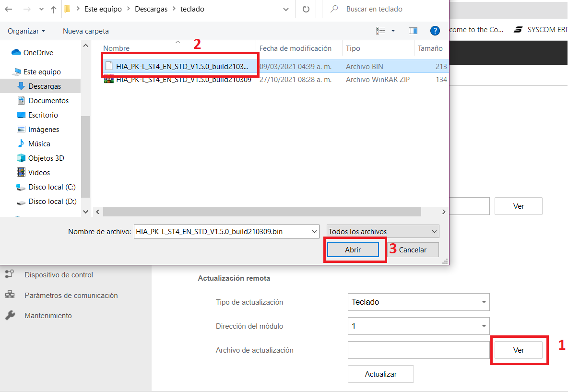568x392 pixels.
Task: Go up one folder level
Action: tap(54, 10)
